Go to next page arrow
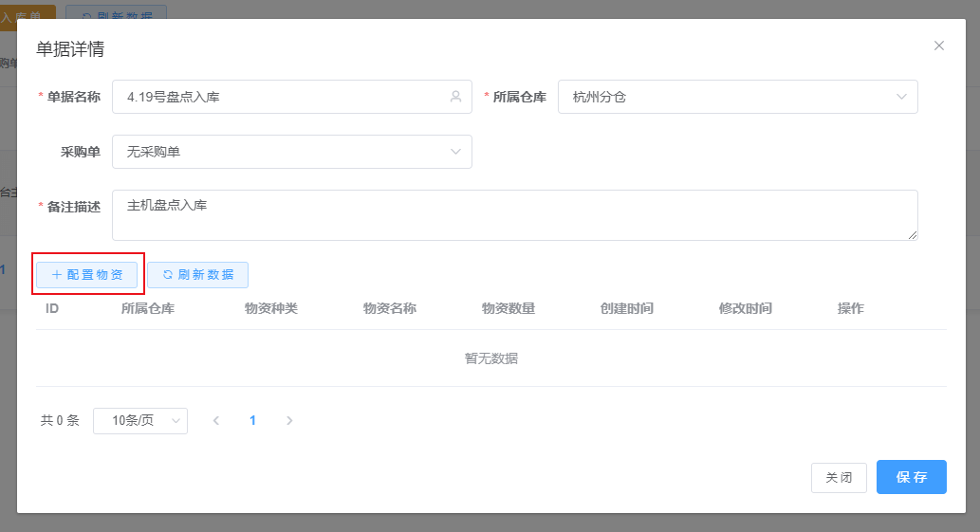The height and width of the screenshot is (532, 980). tap(289, 420)
